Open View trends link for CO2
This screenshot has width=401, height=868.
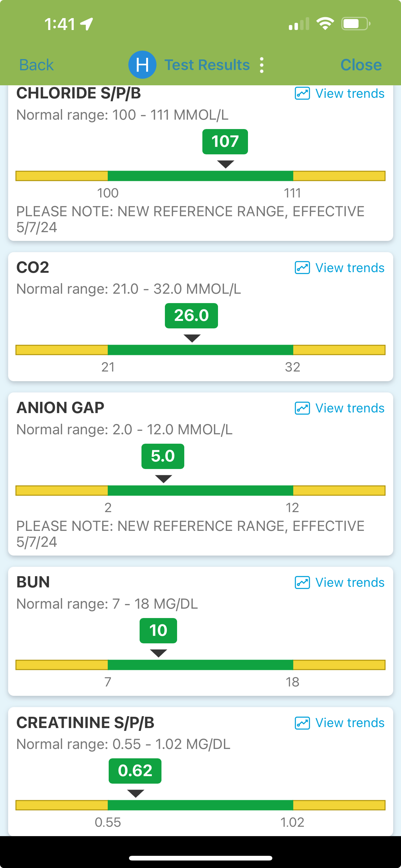tap(349, 268)
